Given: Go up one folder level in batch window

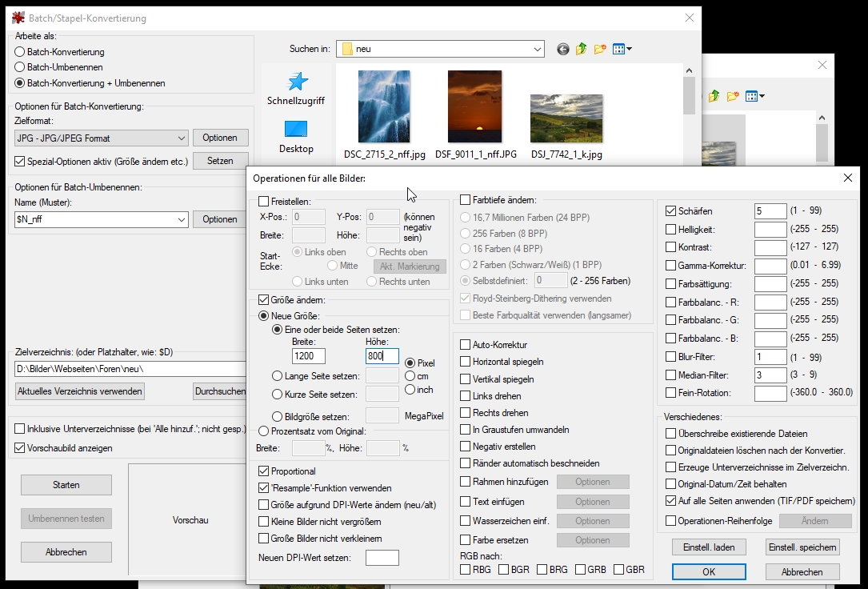Looking at the screenshot, I should click(x=581, y=50).
